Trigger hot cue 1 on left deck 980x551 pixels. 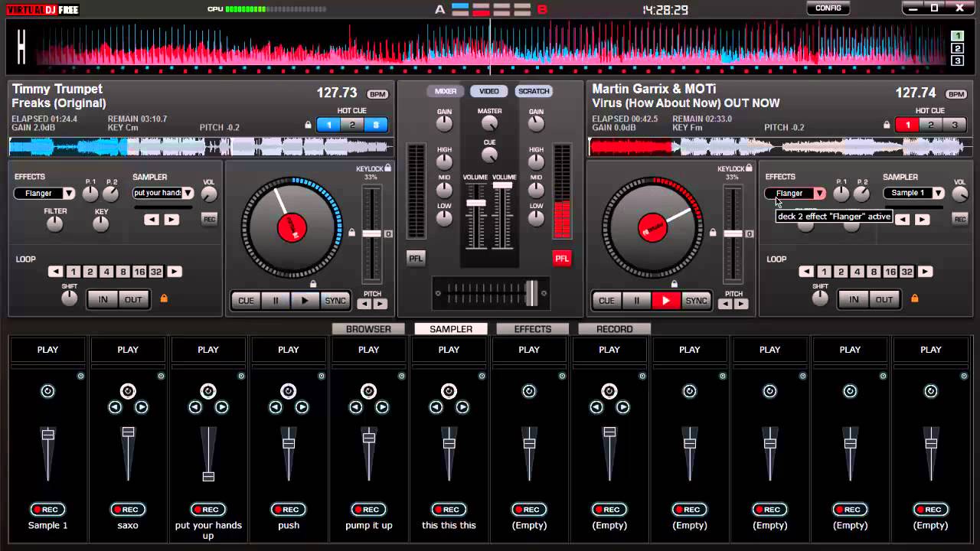(329, 125)
